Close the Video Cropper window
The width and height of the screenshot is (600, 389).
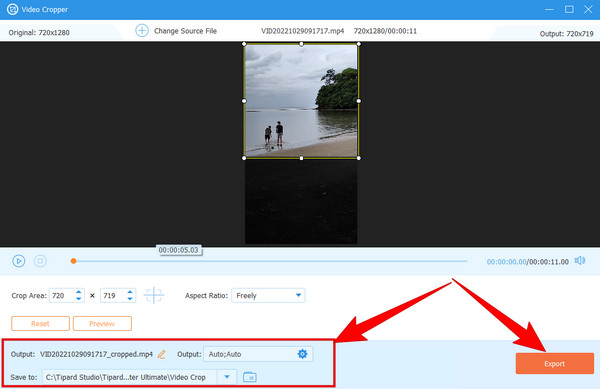pyautogui.click(x=588, y=9)
